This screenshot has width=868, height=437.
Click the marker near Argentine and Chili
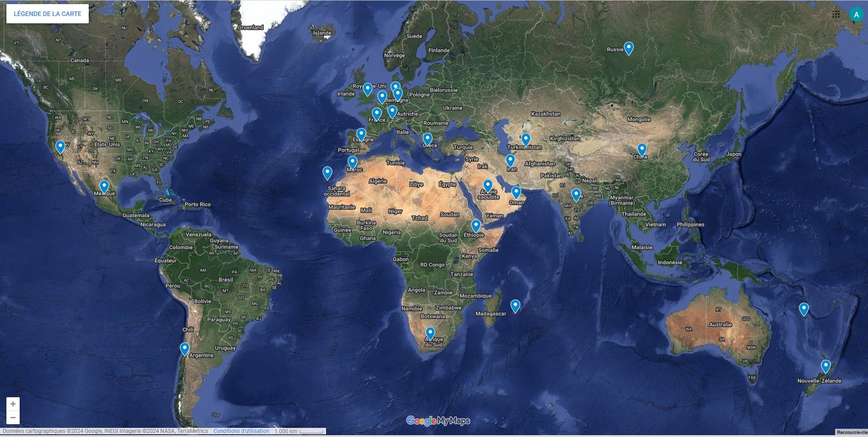pos(184,348)
